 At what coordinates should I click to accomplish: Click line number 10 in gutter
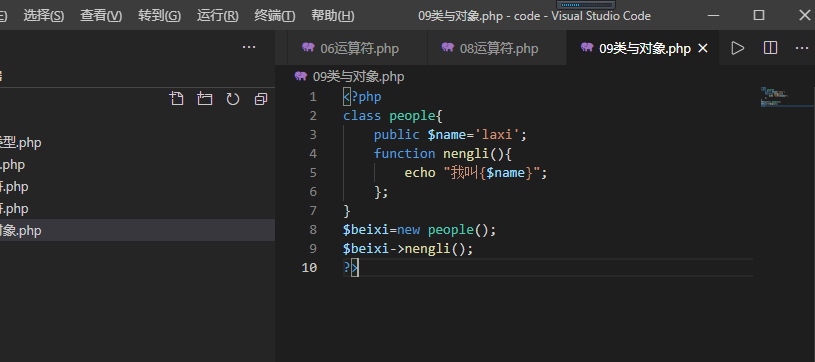(x=309, y=268)
